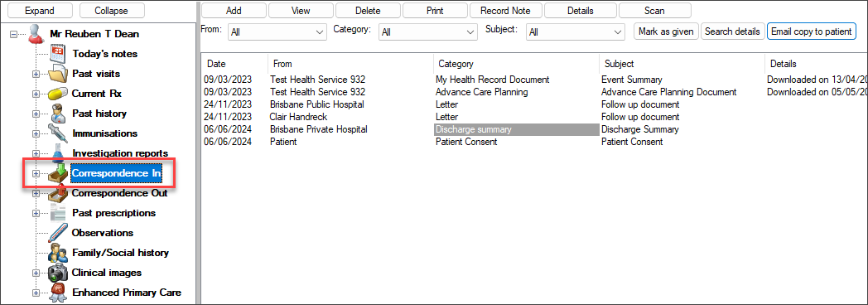Click the Record Note toolbar button
868x305 pixels.
(x=505, y=11)
